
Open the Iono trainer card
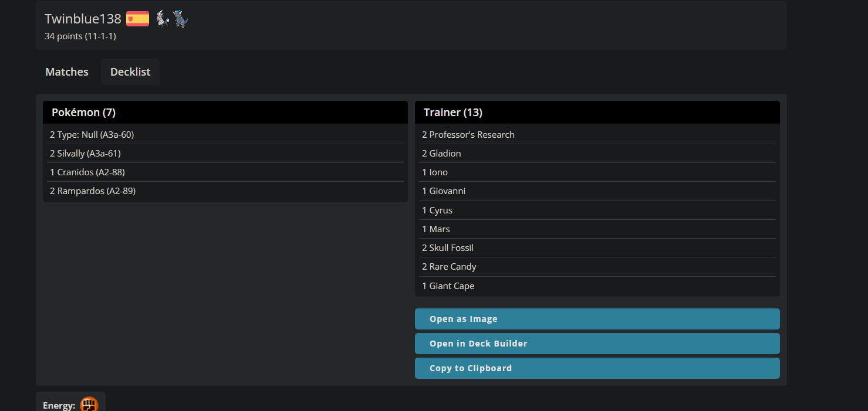pyautogui.click(x=435, y=172)
